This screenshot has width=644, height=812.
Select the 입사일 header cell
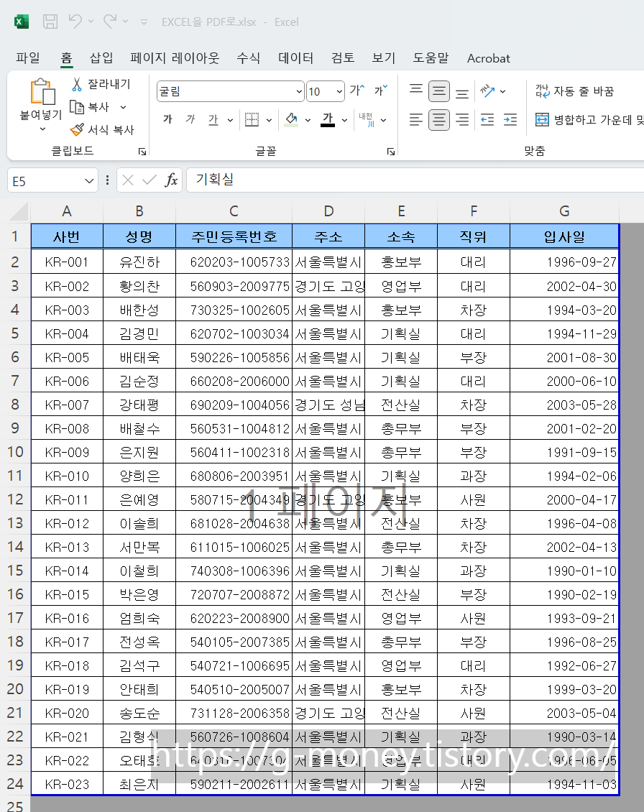tap(564, 237)
